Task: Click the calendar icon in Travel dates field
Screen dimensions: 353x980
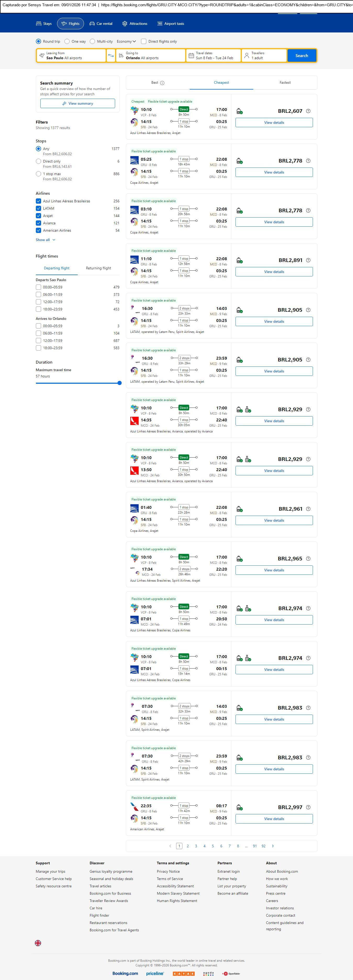Action: click(x=191, y=55)
